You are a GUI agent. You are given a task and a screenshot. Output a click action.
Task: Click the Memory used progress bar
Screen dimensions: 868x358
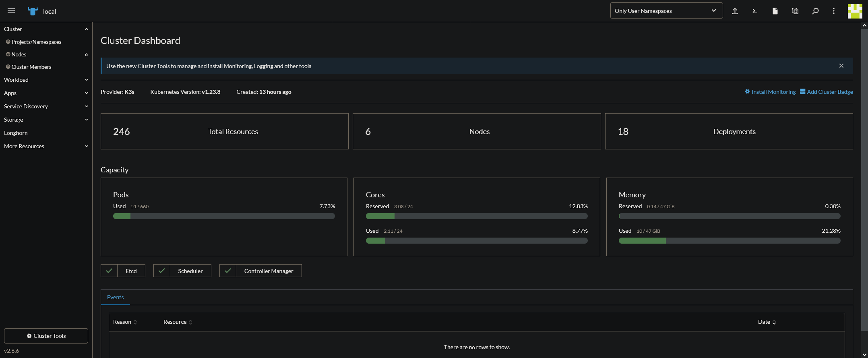pyautogui.click(x=730, y=241)
